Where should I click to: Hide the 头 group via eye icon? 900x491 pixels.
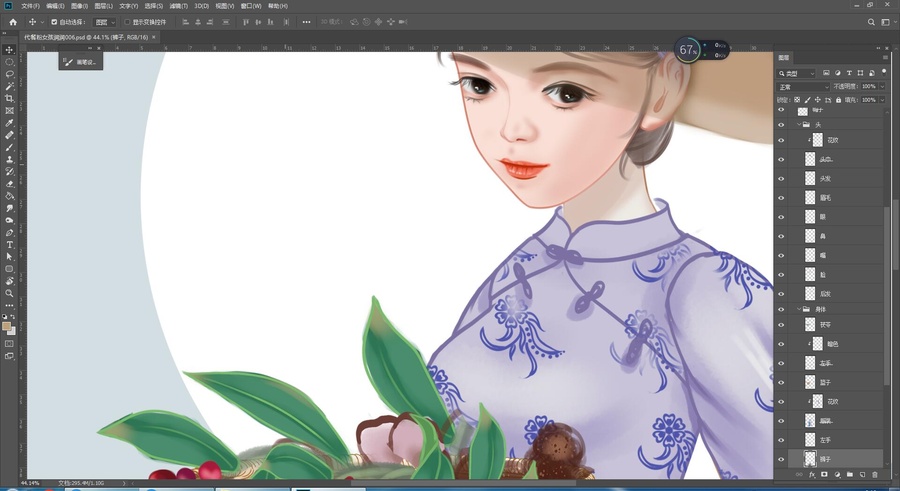[781, 125]
